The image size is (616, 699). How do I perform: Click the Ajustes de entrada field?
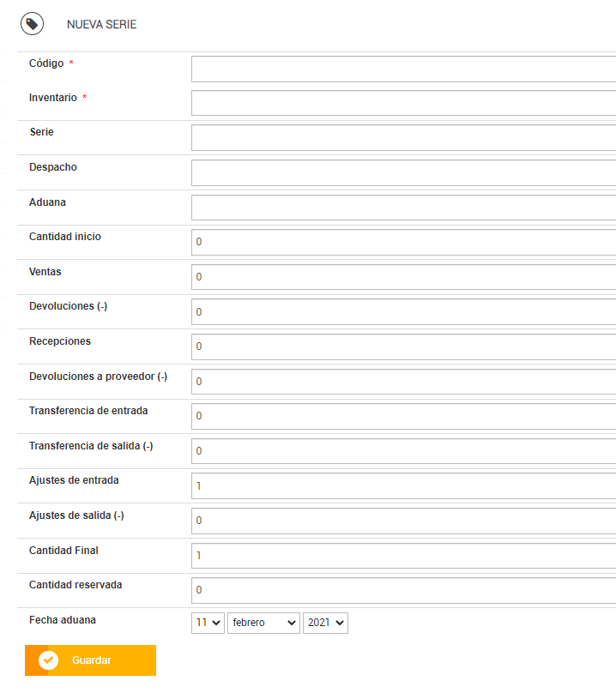point(403,486)
